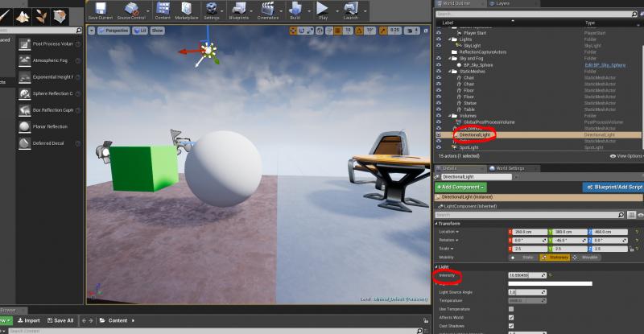The width and height of the screenshot is (644, 334).
Task: Collapse the StaticMeshes folder
Action: click(x=450, y=71)
